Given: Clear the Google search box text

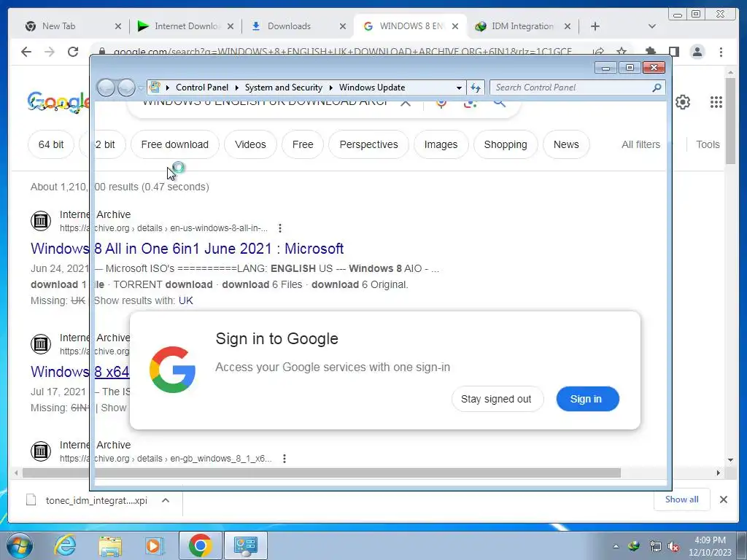Looking at the screenshot, I should point(406,102).
